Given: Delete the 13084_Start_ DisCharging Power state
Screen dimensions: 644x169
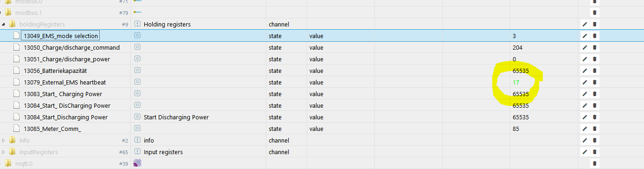Looking at the screenshot, I should (594, 105).
